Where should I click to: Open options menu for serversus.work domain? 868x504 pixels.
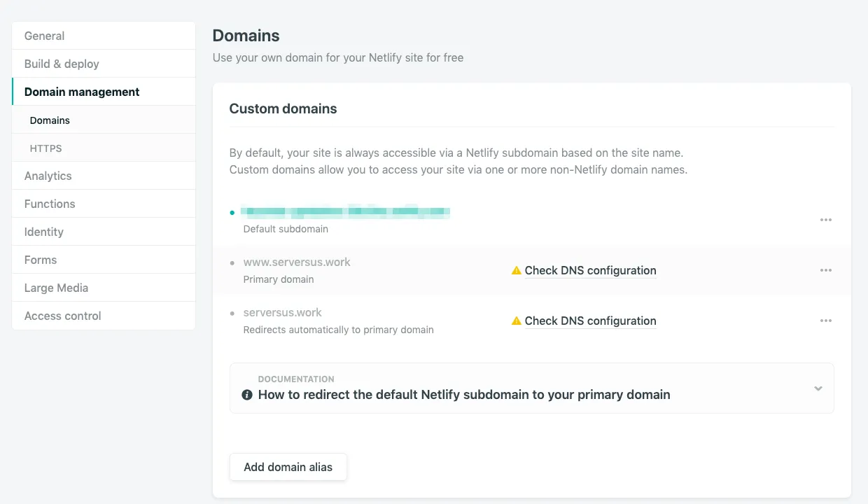click(826, 321)
